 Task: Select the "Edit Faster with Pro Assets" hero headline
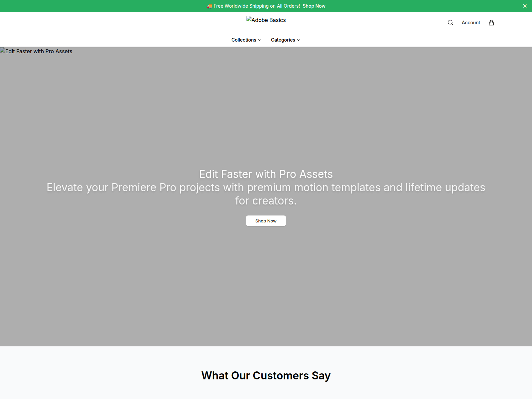tap(266, 174)
